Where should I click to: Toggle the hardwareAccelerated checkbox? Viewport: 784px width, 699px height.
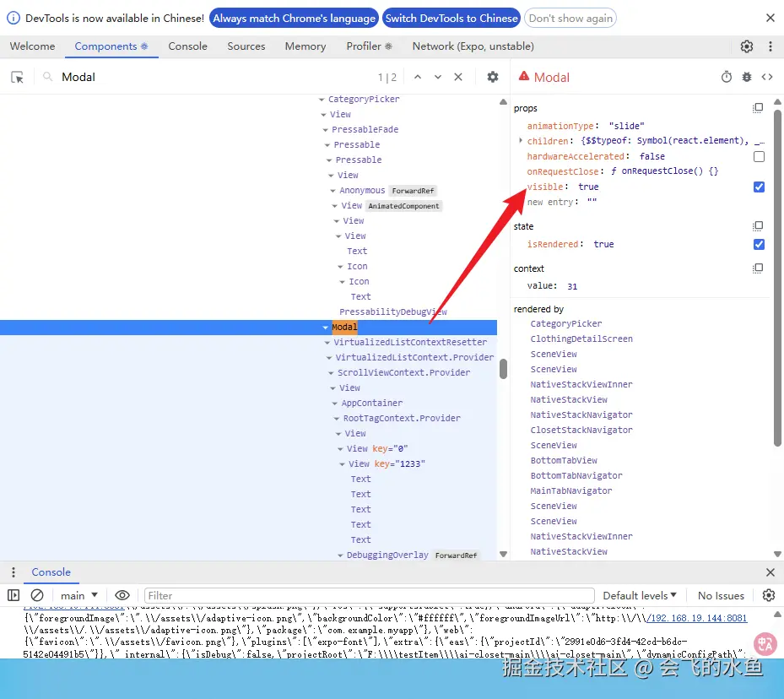(759, 156)
